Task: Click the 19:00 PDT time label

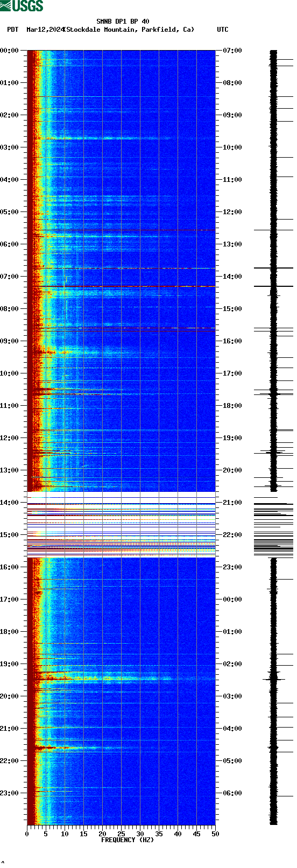Action: click(x=9, y=664)
